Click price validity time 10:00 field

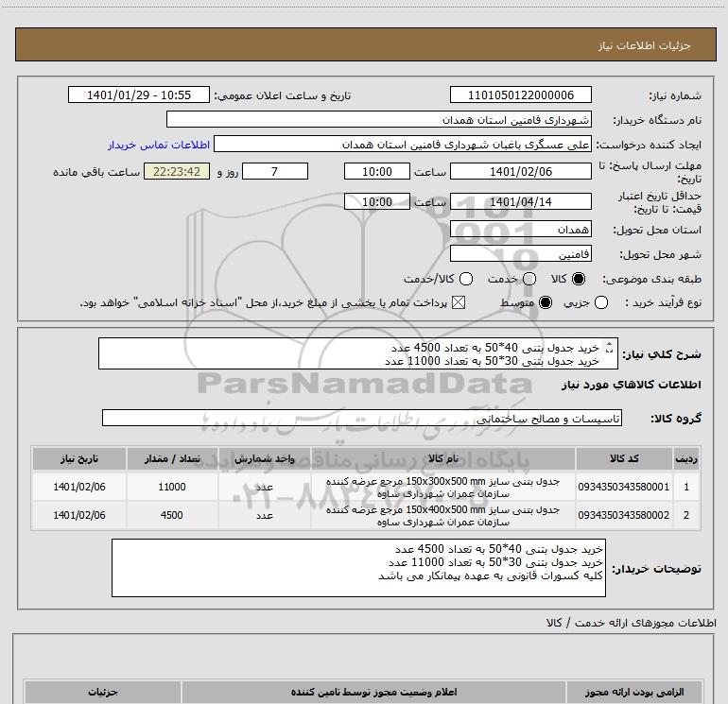click(x=377, y=201)
